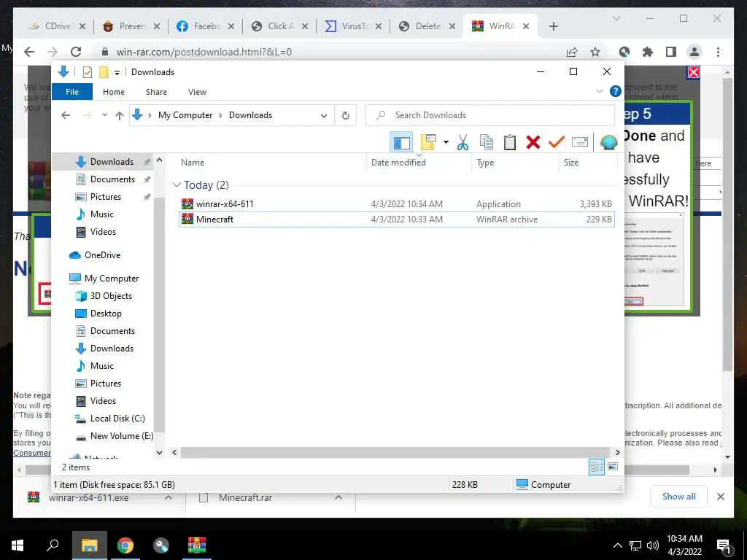Click the blue shell icon in toolbar

click(608, 142)
